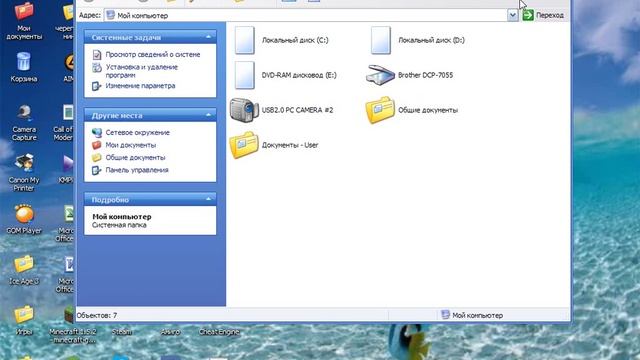
Task: Click the address field showing Мой компьютер
Action: click(306, 16)
